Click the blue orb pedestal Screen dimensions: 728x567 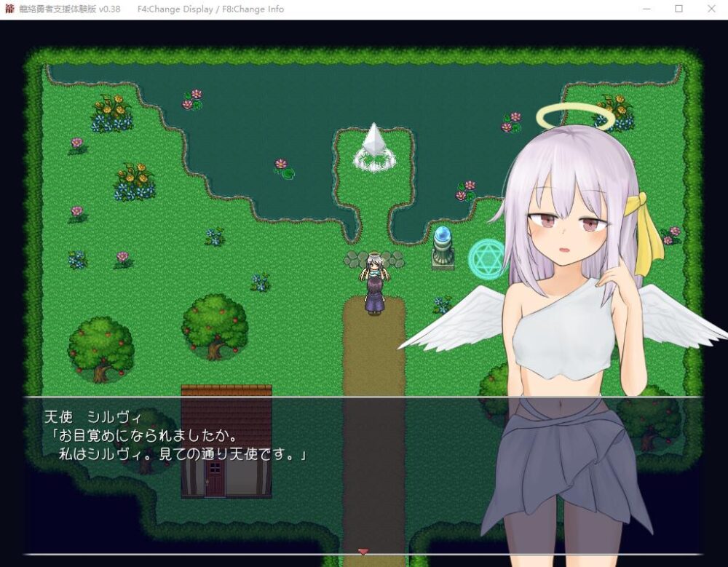443,247
